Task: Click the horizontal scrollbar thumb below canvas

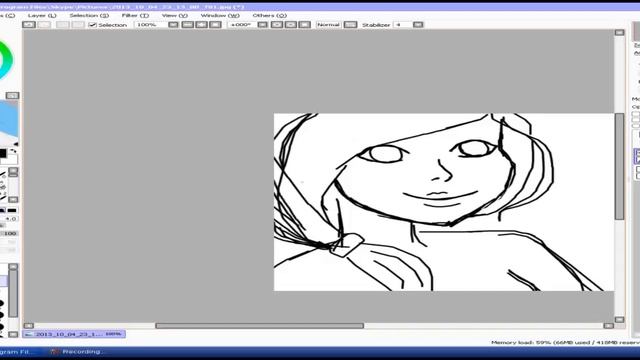Action: [260, 326]
